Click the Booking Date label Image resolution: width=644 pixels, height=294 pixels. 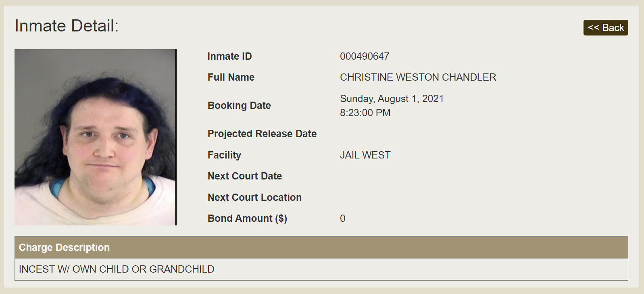[239, 106]
